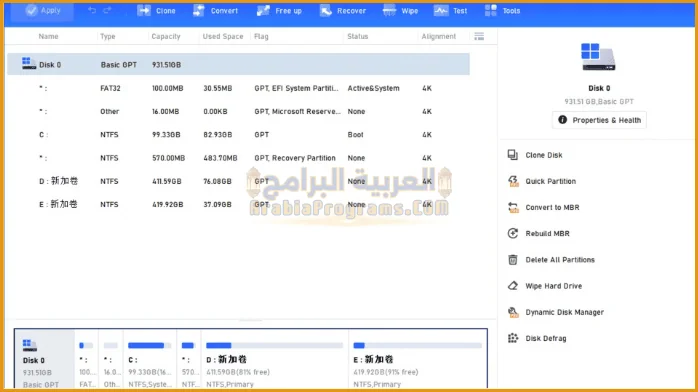Click the Boot status cell
Viewport: 698px width, 392px height.
click(x=355, y=134)
